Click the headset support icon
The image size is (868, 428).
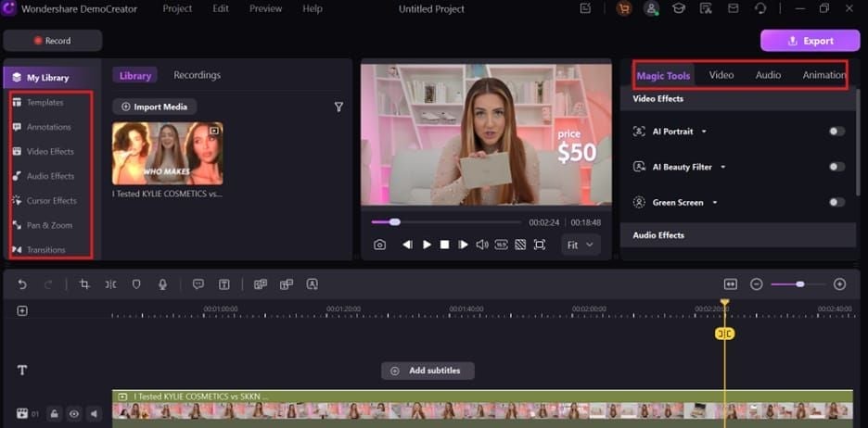pyautogui.click(x=760, y=9)
